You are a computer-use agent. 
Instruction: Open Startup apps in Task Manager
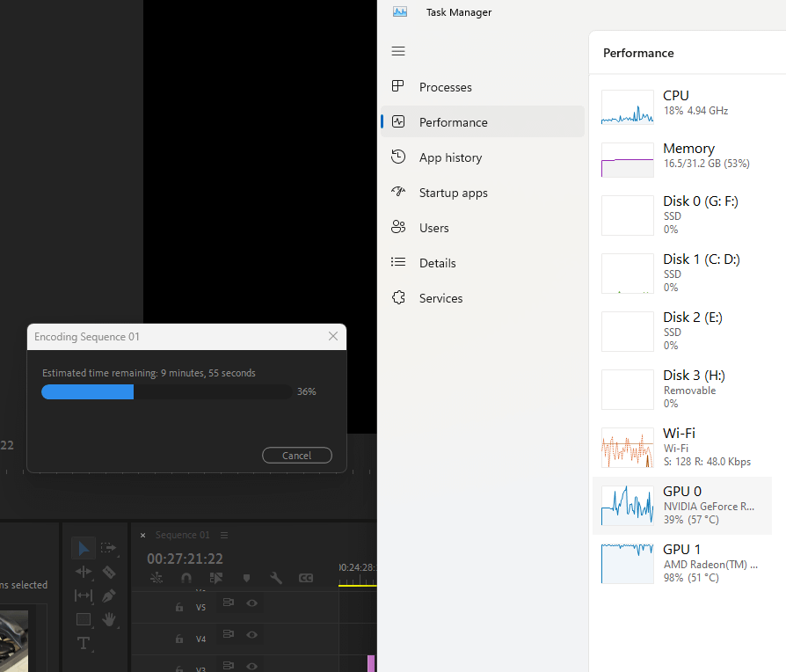pos(483,193)
